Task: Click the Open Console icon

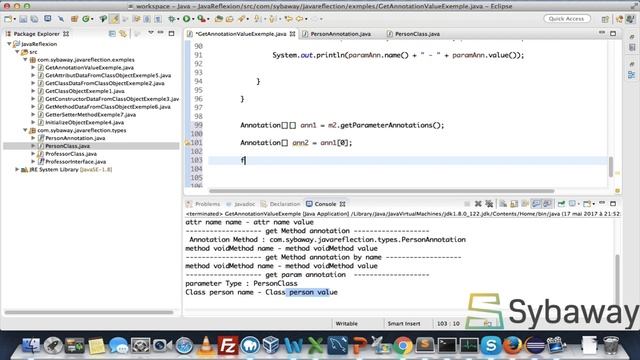Action: point(587,204)
